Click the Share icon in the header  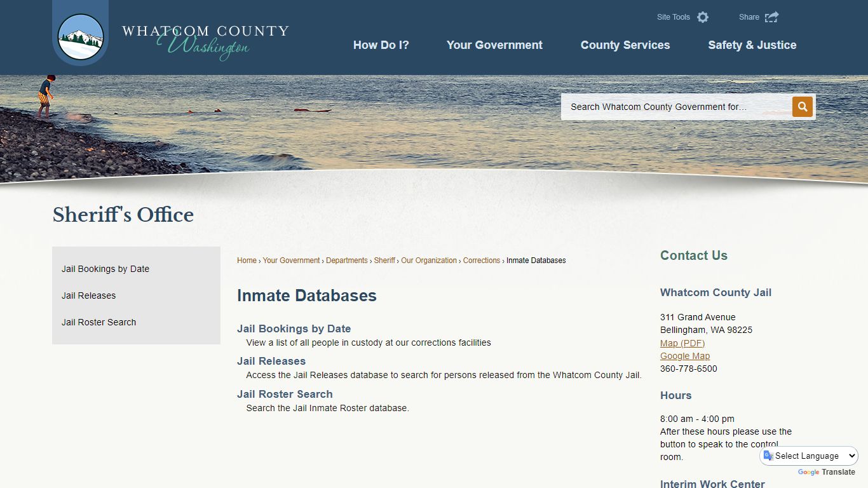[x=771, y=17]
